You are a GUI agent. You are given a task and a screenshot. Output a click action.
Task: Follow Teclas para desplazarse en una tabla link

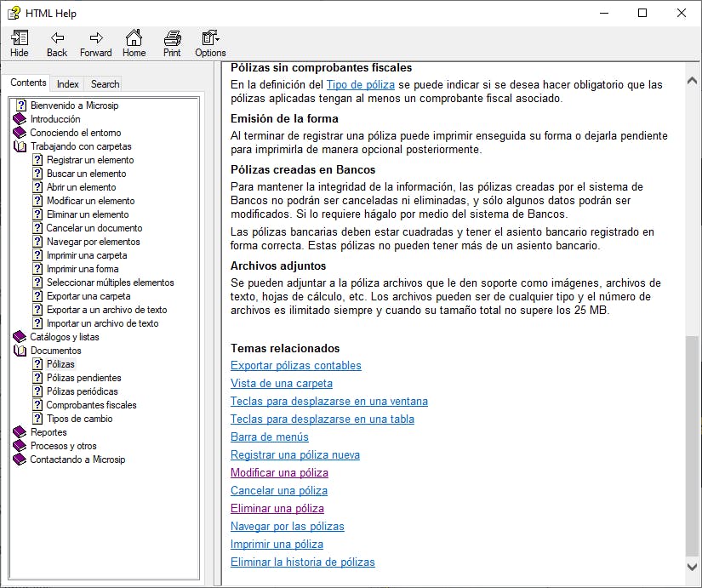pos(322,420)
